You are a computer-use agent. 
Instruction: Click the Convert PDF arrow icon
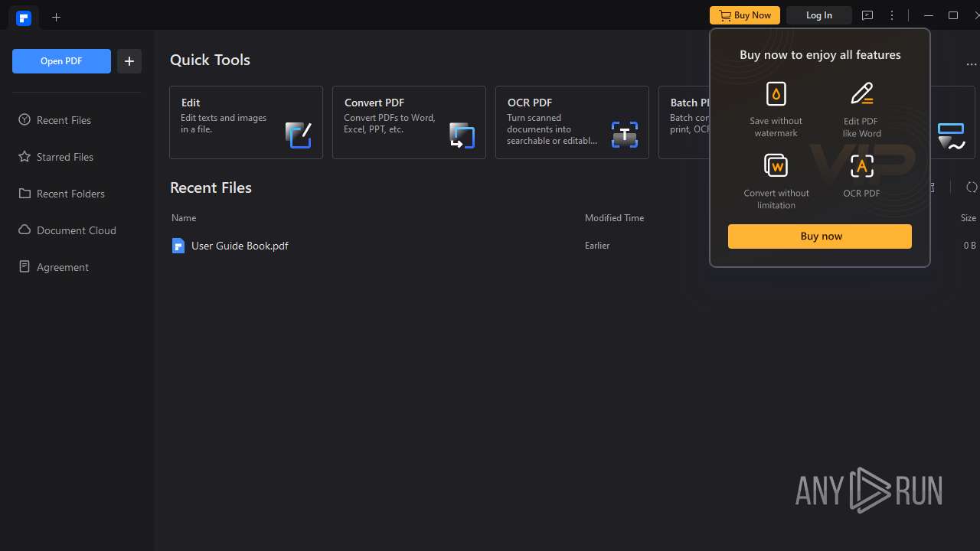tap(462, 135)
